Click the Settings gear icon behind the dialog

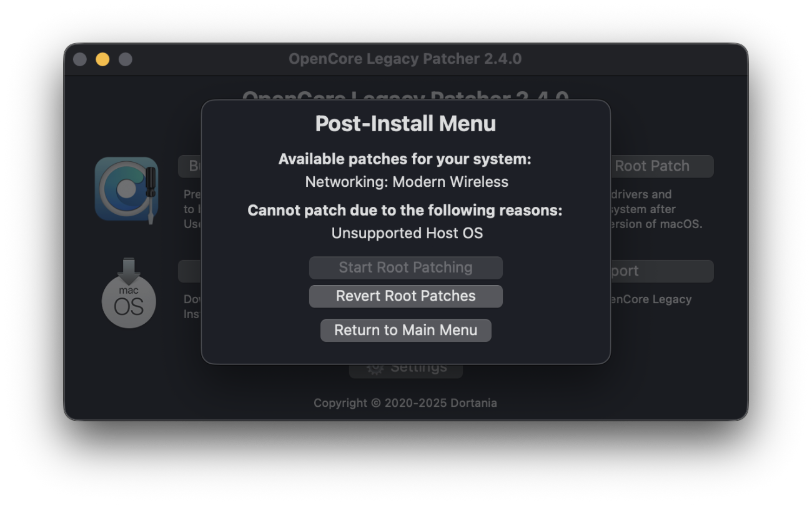(x=375, y=369)
